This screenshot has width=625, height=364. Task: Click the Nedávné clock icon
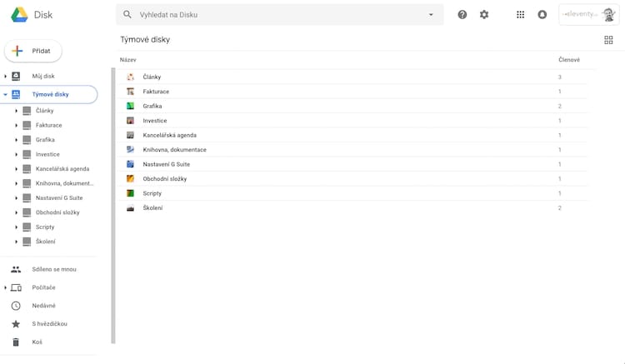pos(15,306)
